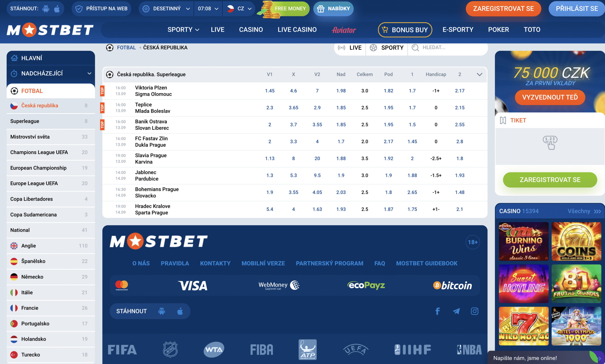
Task: Click the football icon in breadcrumb
Action: point(110,47)
